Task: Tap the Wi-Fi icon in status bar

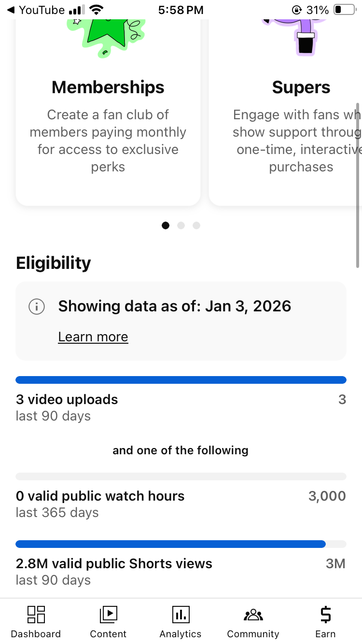Action: tap(97, 10)
